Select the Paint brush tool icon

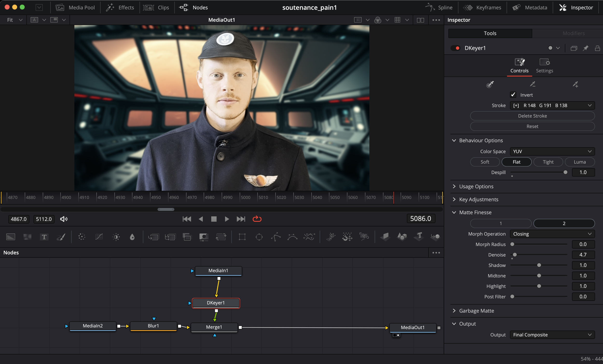pos(61,237)
